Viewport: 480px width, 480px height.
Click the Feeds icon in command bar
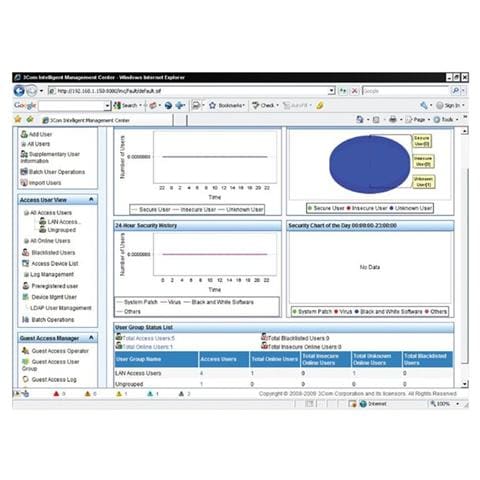pyautogui.click(x=376, y=119)
